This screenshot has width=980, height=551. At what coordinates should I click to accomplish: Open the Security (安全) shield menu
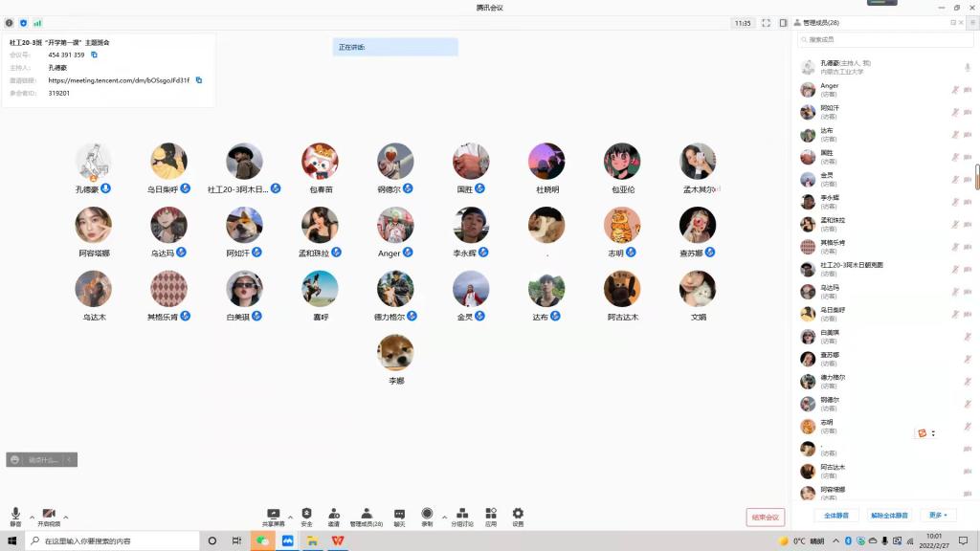[306, 515]
